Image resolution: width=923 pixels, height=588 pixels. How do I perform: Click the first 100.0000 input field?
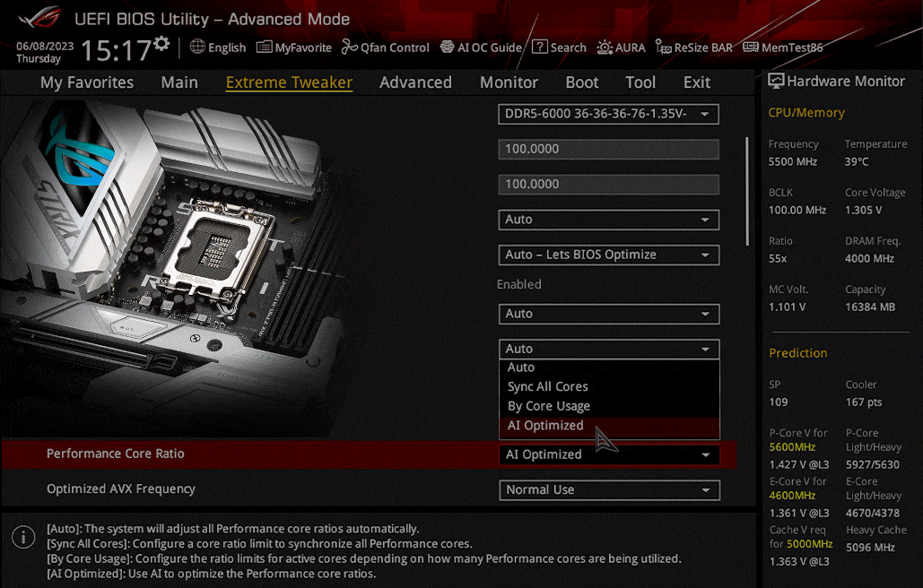(609, 149)
